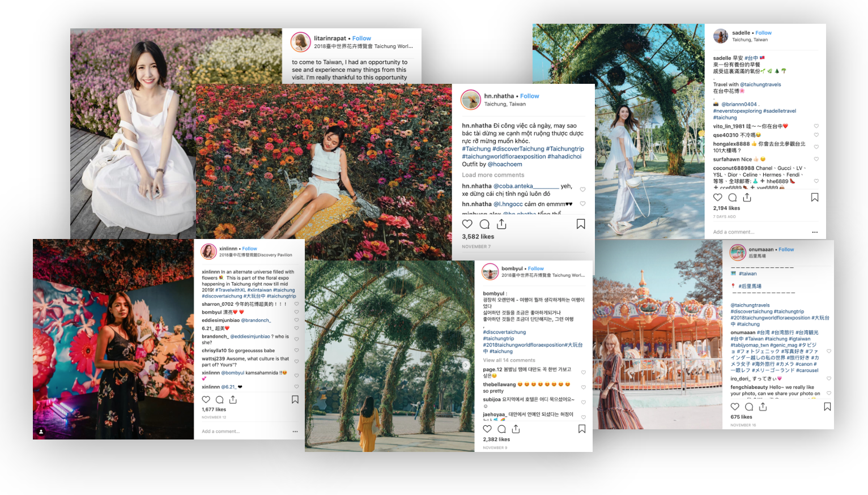Like the @l.hngocc reply comment
Screen dimensions: 868x495
click(x=582, y=204)
